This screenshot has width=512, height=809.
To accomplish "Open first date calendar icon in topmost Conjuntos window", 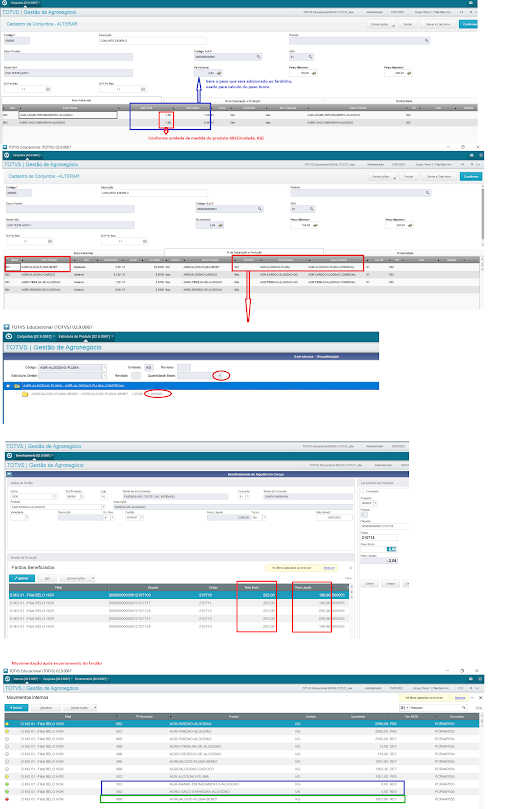I will [x=48, y=89].
